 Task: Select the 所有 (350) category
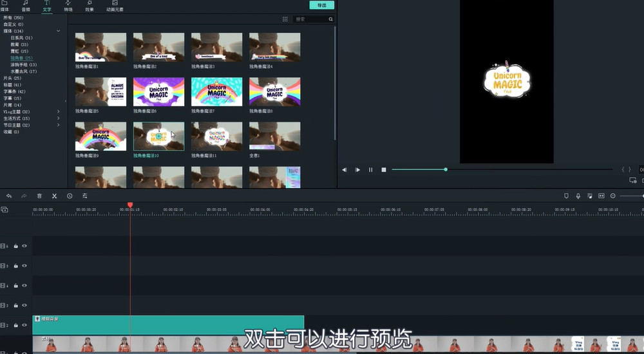(x=13, y=17)
